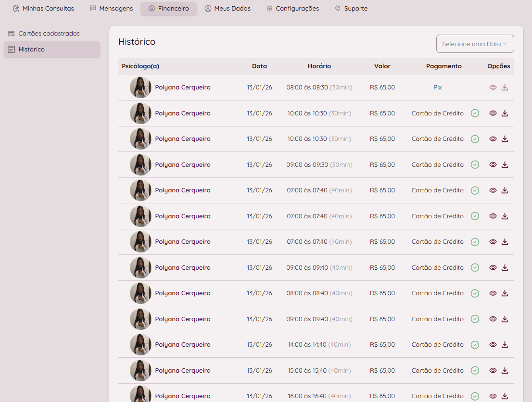Download receipt for the 08:00 às 08:40 session

coord(505,293)
